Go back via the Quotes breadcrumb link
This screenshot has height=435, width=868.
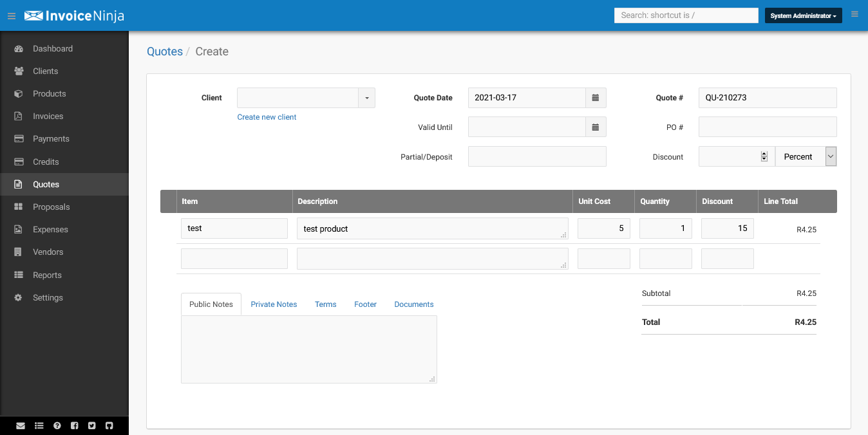164,51
